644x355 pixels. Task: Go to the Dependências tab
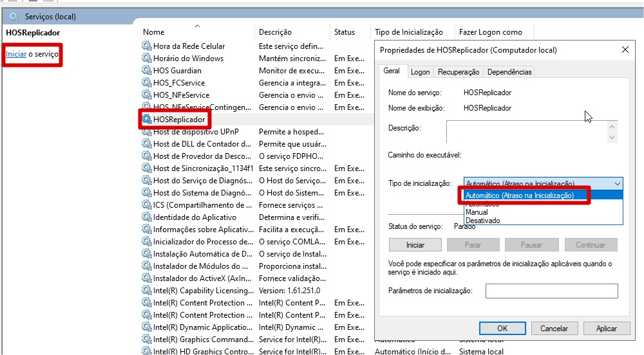tap(509, 72)
